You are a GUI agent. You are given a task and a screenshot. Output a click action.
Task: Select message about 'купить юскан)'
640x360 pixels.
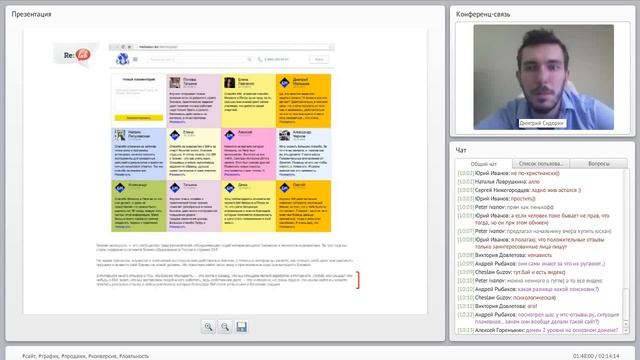tap(559, 231)
